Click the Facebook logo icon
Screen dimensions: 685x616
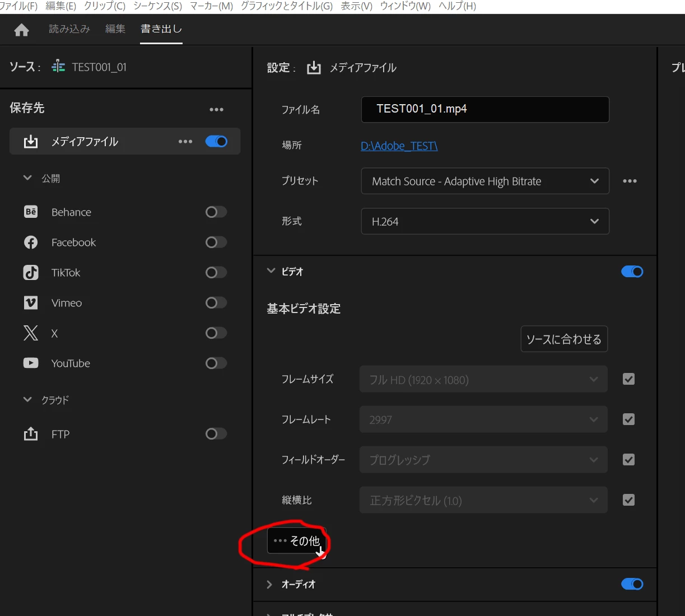click(x=31, y=242)
